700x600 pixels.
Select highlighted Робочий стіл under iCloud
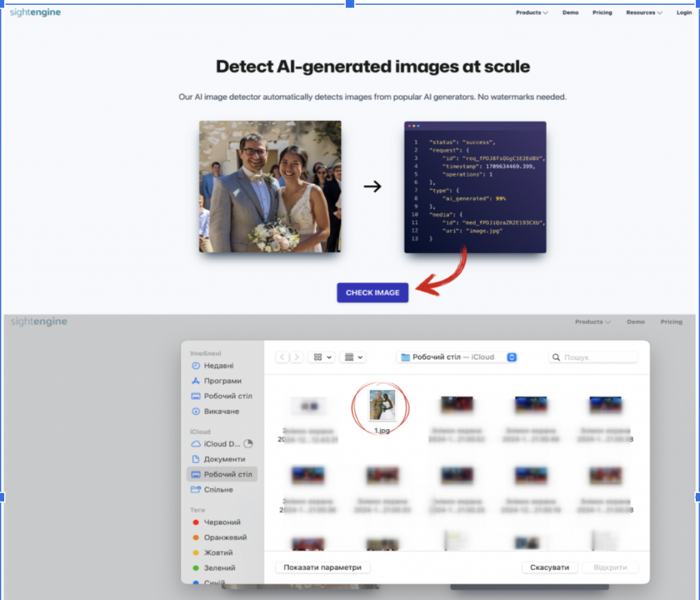222,474
